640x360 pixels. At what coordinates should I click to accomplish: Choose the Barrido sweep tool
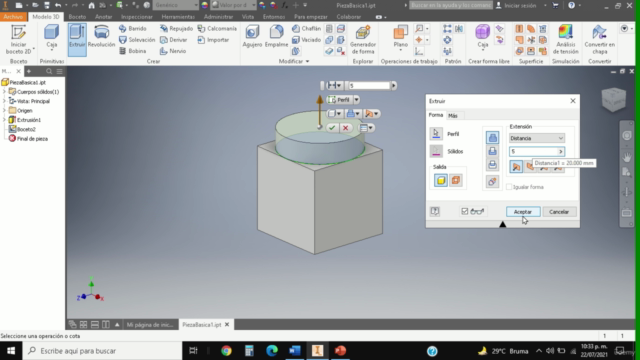click(133, 29)
